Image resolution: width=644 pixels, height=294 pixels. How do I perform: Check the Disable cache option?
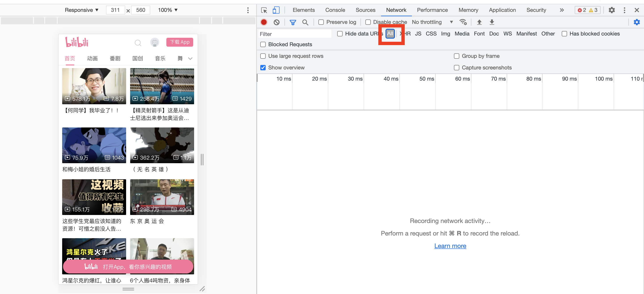pos(368,22)
